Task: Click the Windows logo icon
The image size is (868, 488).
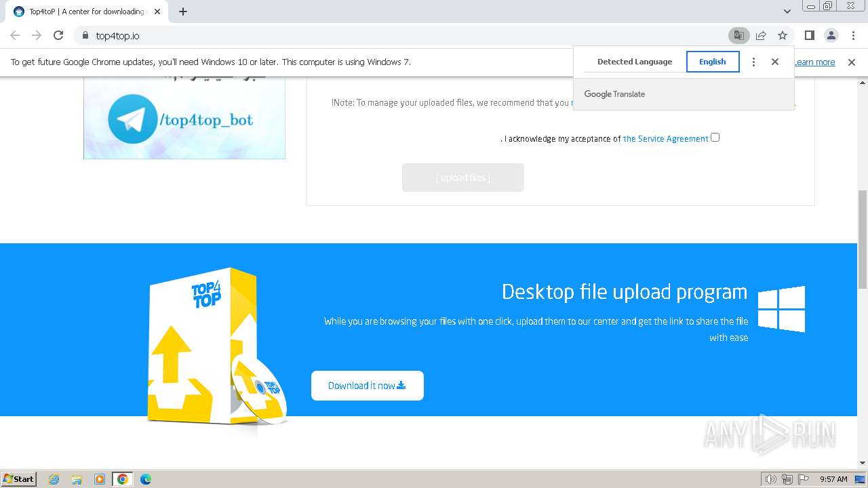Action: point(782,309)
